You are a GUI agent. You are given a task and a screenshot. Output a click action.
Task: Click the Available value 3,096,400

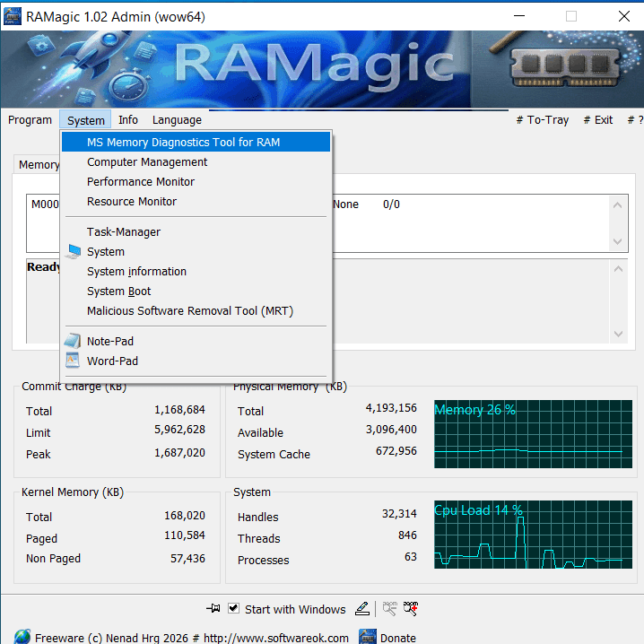pyautogui.click(x=391, y=430)
